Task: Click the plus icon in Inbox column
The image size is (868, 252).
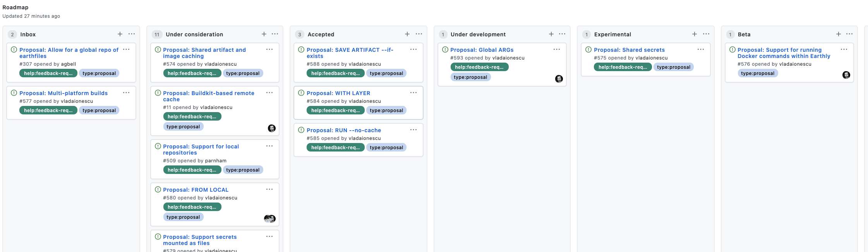Action: (120, 34)
